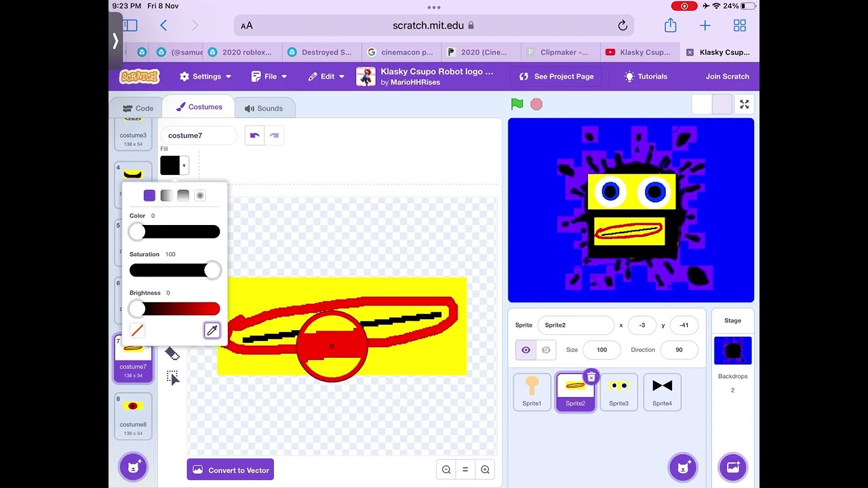Click Join Scratch link

(x=727, y=77)
